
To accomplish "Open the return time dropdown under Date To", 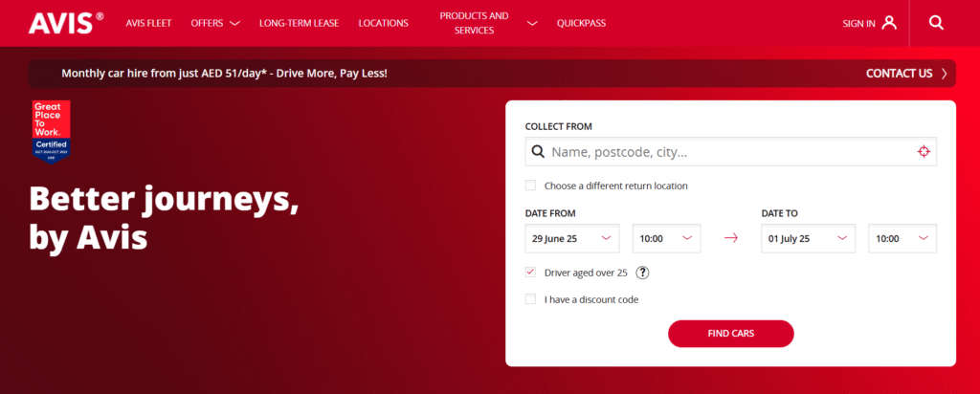I will click(902, 238).
